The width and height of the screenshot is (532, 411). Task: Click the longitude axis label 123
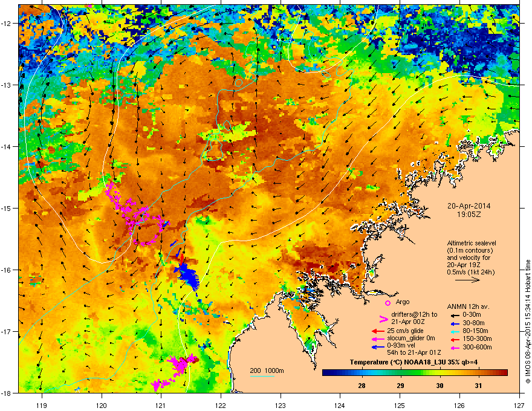click(x=281, y=405)
